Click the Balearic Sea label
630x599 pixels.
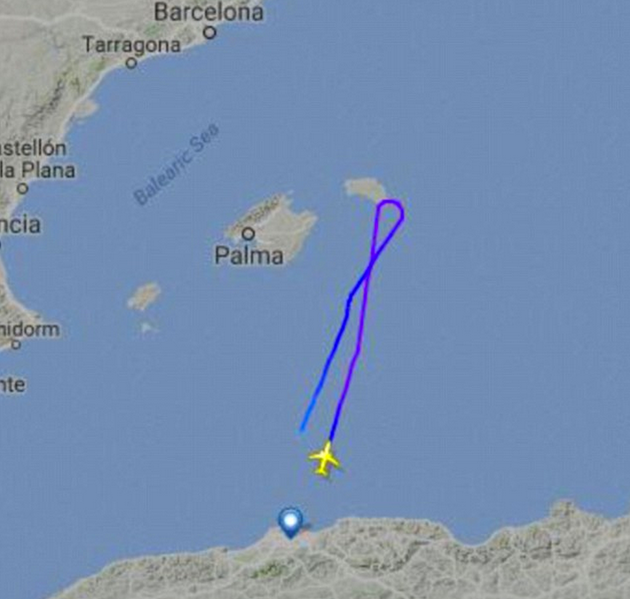tap(176, 164)
